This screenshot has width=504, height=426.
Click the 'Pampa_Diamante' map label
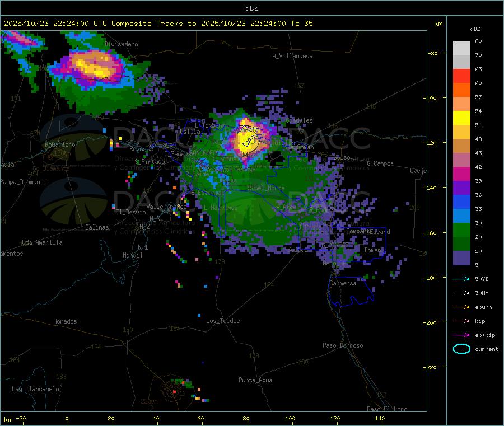point(24,182)
